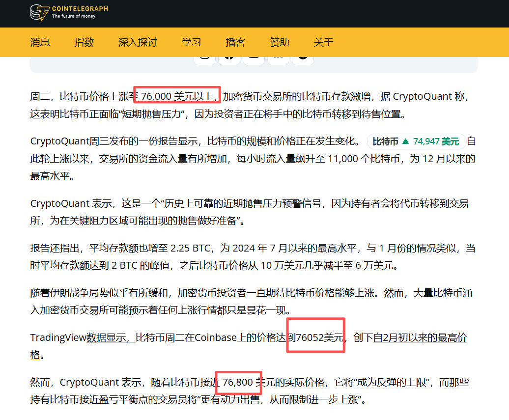Click the highlighted 76,800 price figure

point(238,382)
